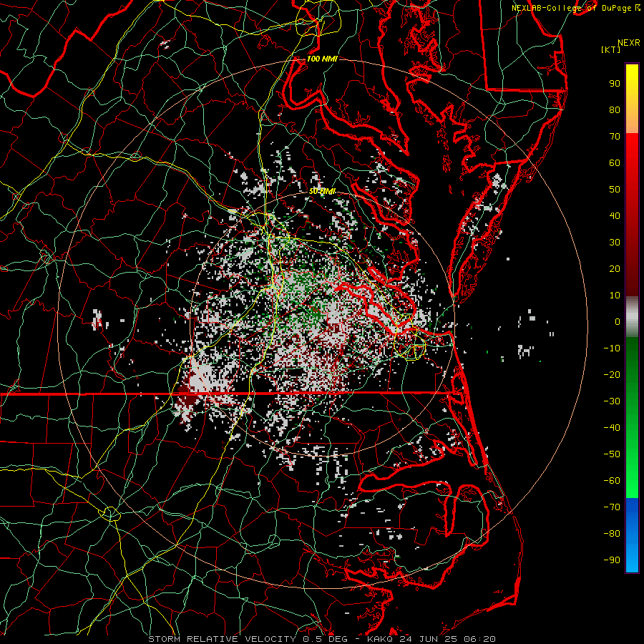Screen dimensions: 644x644
Task: Click the "STORM RELATIVE VELOCITY 0.5 DEG" caption
Action: coord(248,639)
